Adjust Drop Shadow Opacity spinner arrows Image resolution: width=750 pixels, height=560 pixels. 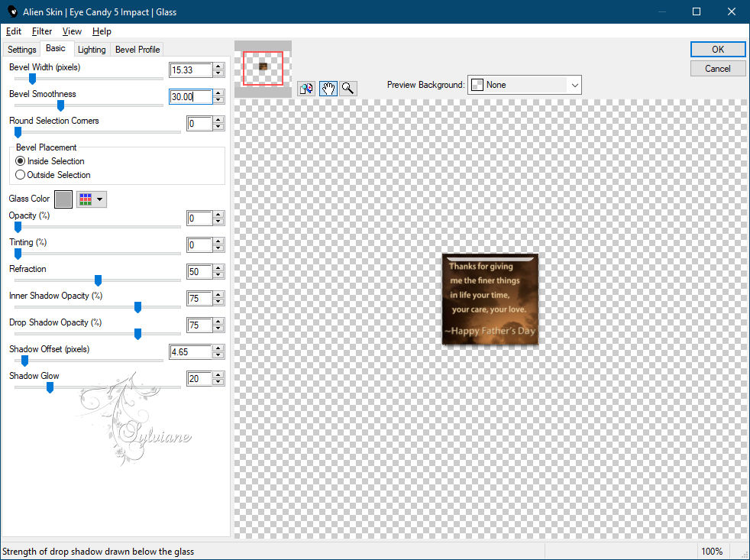click(218, 325)
